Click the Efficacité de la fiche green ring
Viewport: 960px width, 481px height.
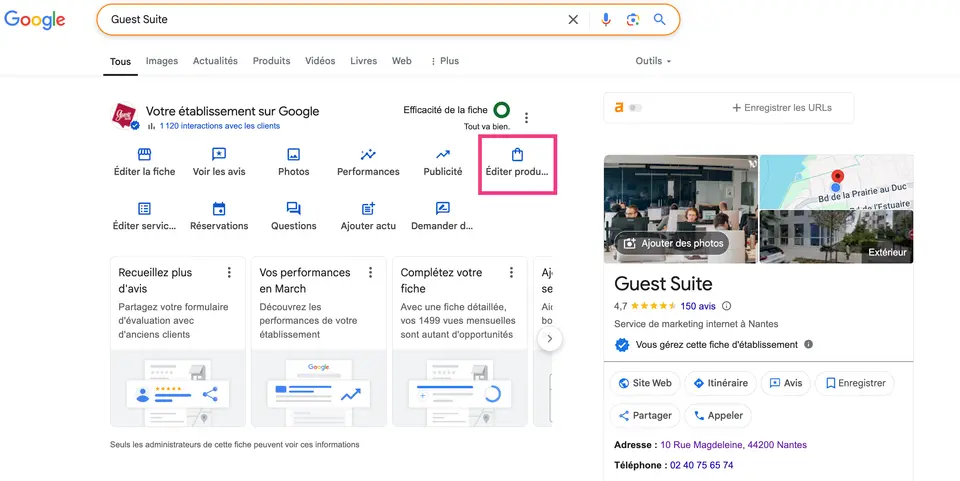pyautogui.click(x=501, y=110)
